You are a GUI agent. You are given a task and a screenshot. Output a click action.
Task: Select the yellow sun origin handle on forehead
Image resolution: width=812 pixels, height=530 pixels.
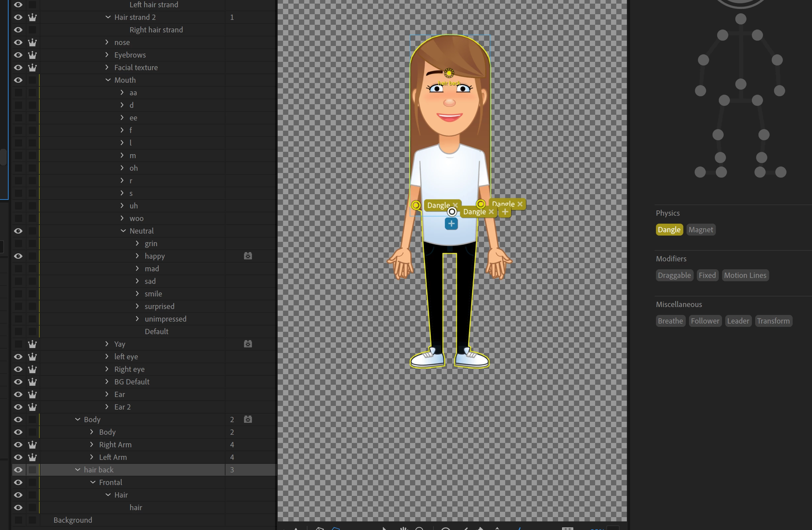[x=449, y=73]
